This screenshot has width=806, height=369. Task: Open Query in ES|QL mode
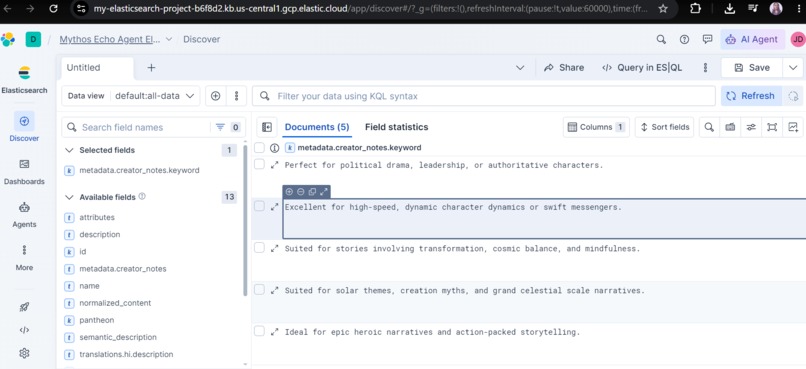click(x=642, y=68)
